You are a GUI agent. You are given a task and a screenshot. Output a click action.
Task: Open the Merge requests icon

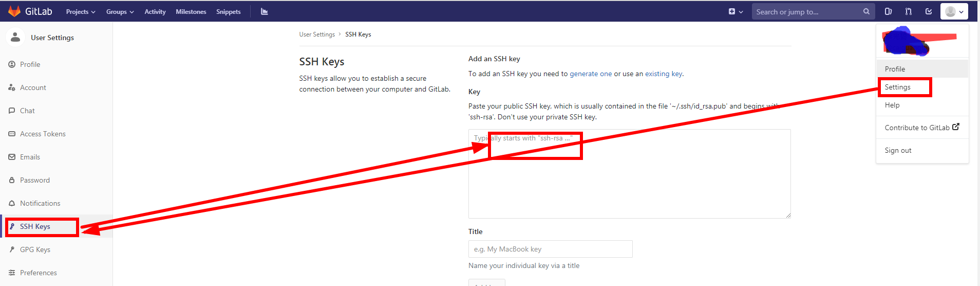click(x=908, y=11)
